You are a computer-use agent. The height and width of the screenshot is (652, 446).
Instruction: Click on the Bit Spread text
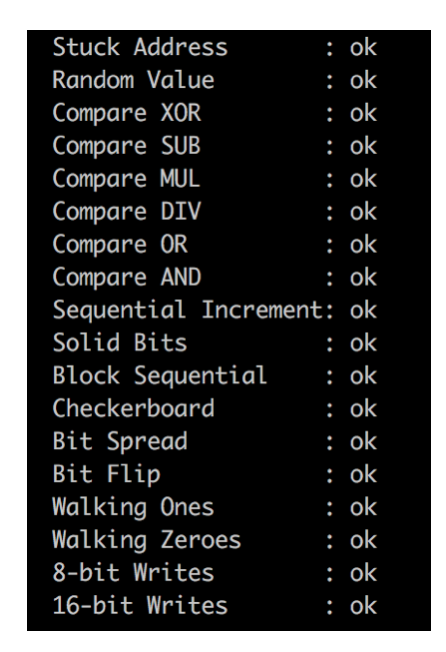pos(120,442)
